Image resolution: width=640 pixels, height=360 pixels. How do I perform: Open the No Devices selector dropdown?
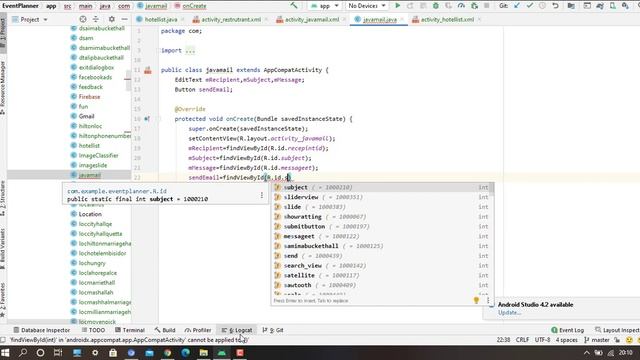(x=366, y=6)
